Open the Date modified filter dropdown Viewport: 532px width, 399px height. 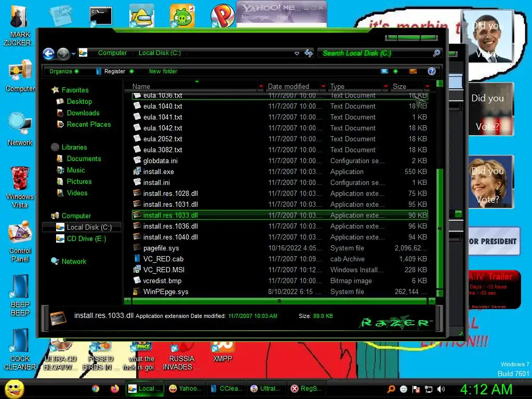point(323,87)
